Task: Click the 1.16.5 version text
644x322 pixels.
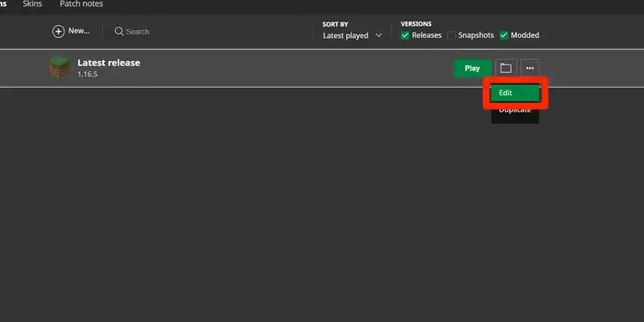Action: point(88,75)
